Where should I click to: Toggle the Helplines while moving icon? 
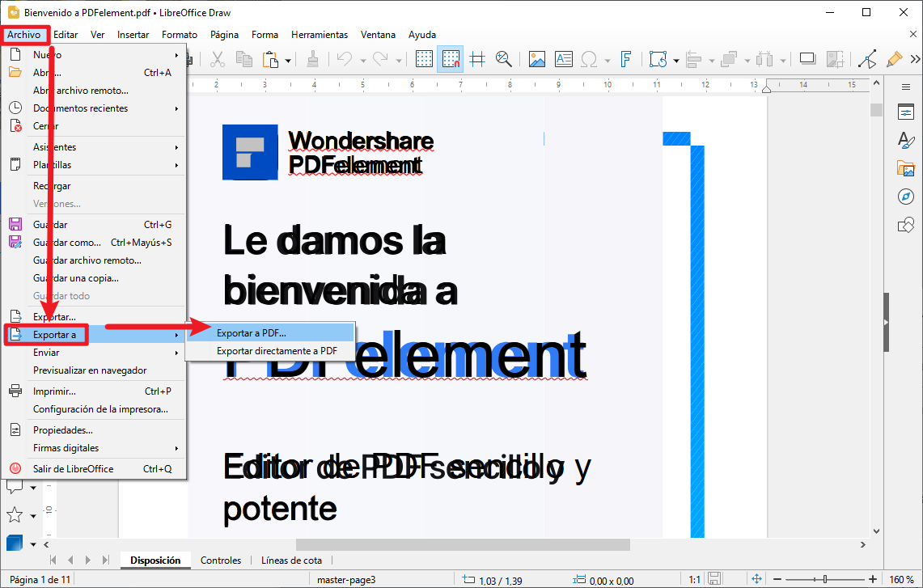477,59
